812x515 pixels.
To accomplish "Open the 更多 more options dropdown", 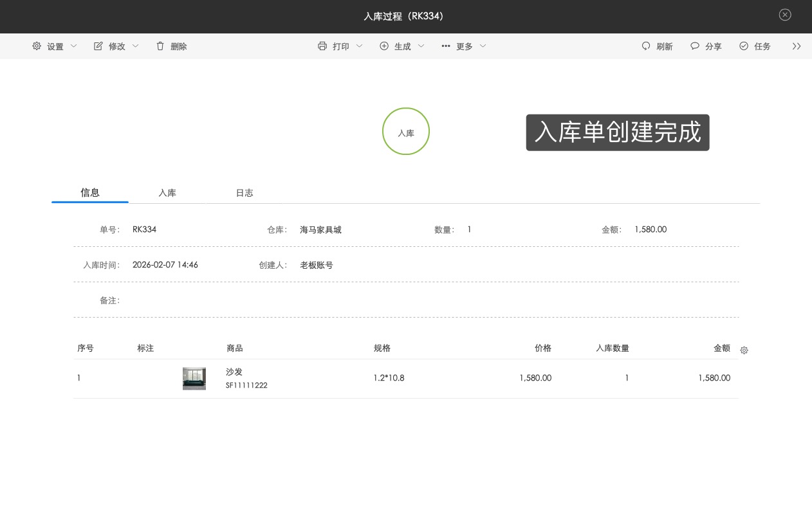I will (463, 46).
